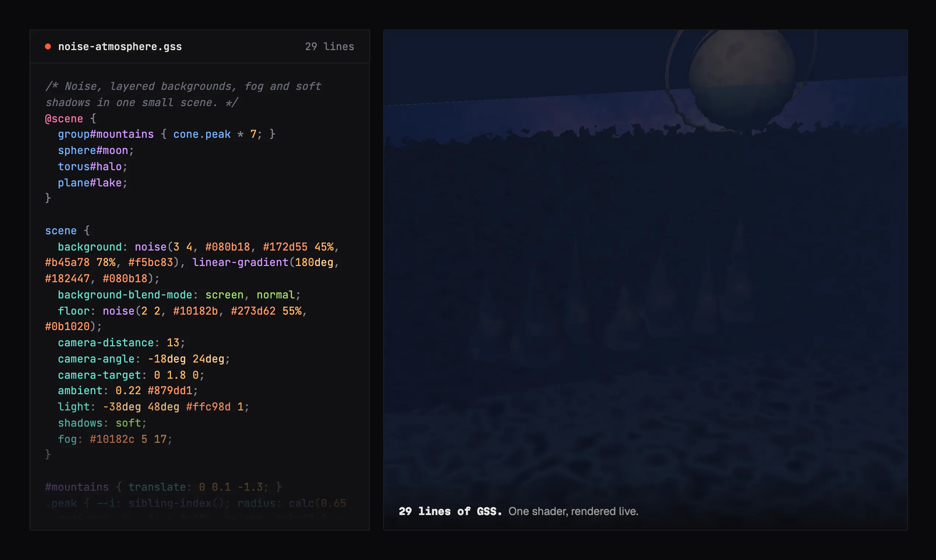Viewport: 936px width, 560px height.
Task: Click the 'plane#lake' line
Action: [93, 183]
